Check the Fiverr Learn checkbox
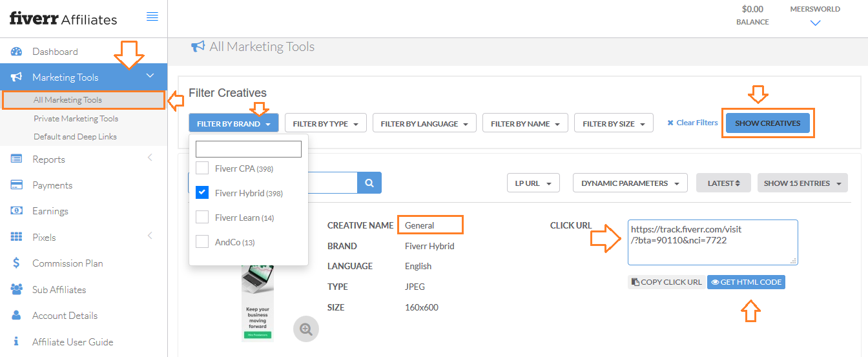Screen dimensions: 868x357 coord(202,217)
